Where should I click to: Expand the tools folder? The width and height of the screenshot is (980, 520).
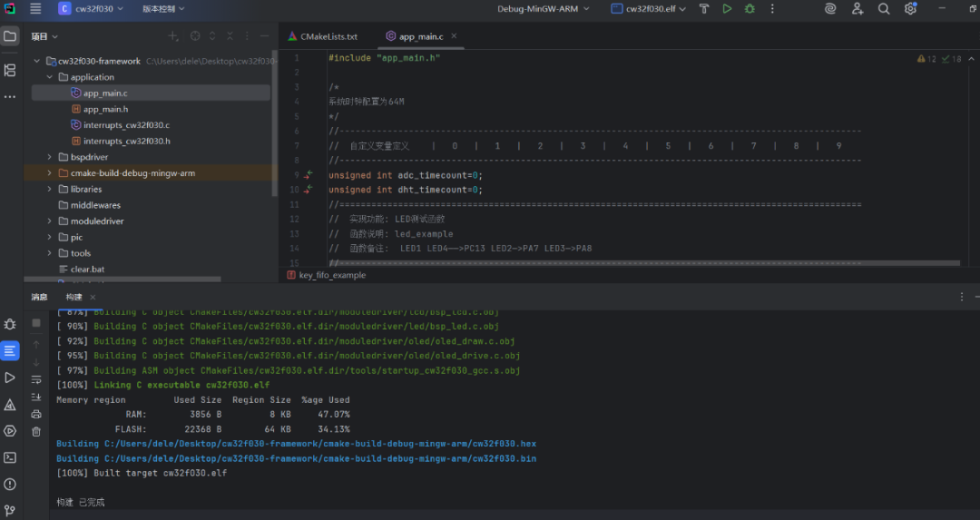(x=49, y=253)
